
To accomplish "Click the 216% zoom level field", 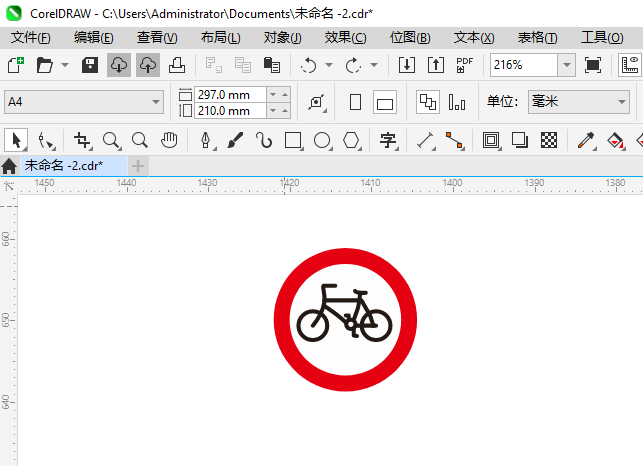I will (x=524, y=65).
